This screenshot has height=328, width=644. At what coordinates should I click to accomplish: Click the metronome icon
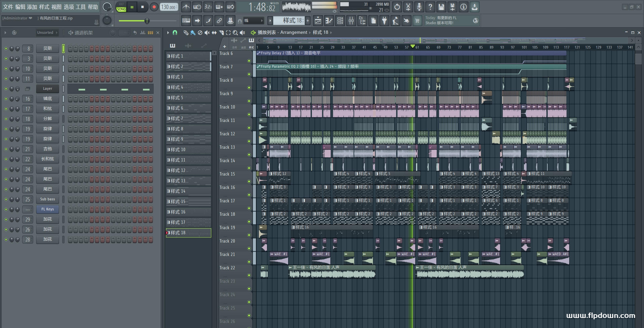point(186,7)
